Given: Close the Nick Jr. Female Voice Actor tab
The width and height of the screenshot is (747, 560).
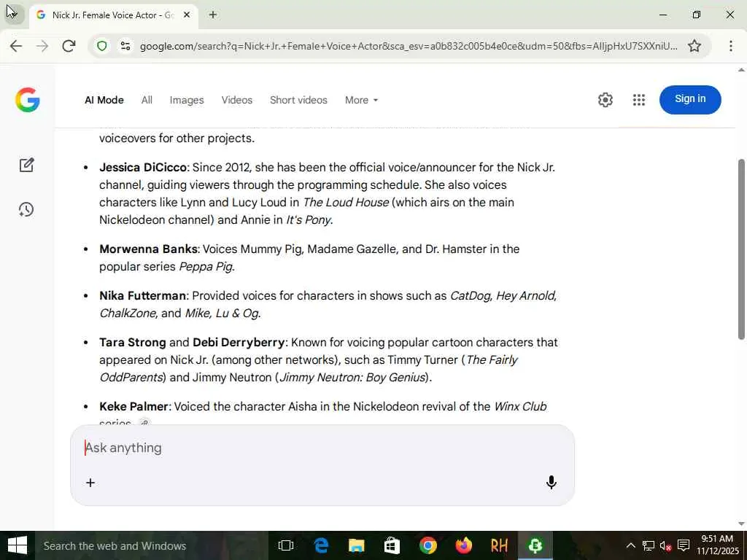Looking at the screenshot, I should coord(187,15).
